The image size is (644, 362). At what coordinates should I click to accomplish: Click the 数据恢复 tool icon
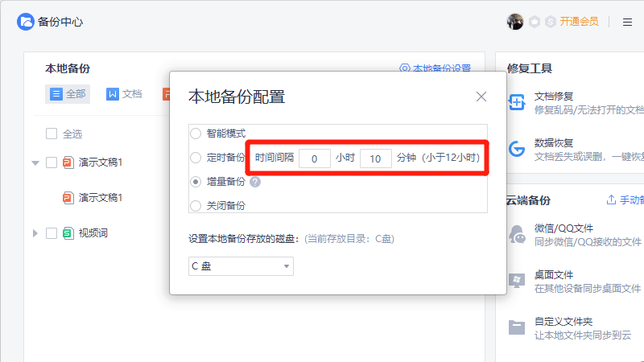click(x=517, y=148)
